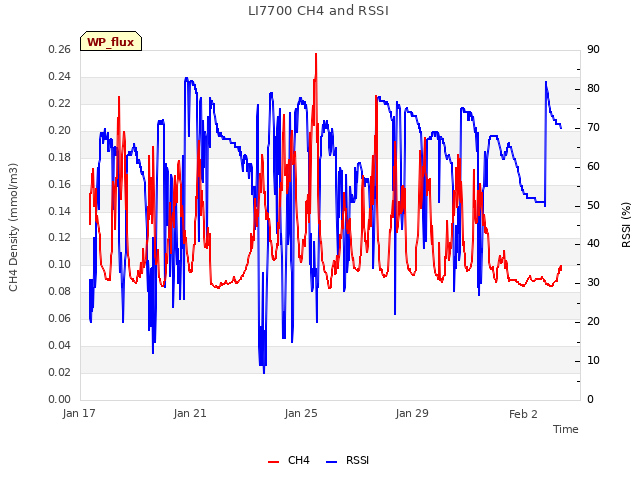640x480 pixels.
Task: Click the 30 right axis value
Action: (593, 282)
